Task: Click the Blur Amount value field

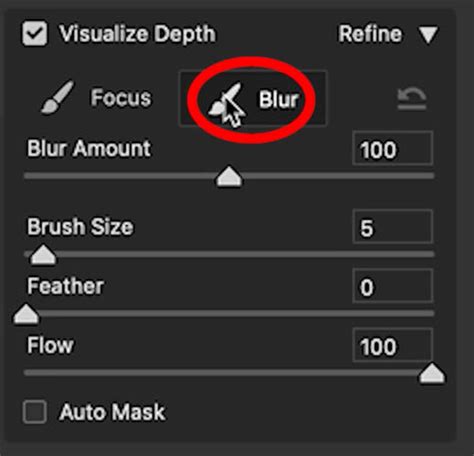Action: [x=393, y=148]
